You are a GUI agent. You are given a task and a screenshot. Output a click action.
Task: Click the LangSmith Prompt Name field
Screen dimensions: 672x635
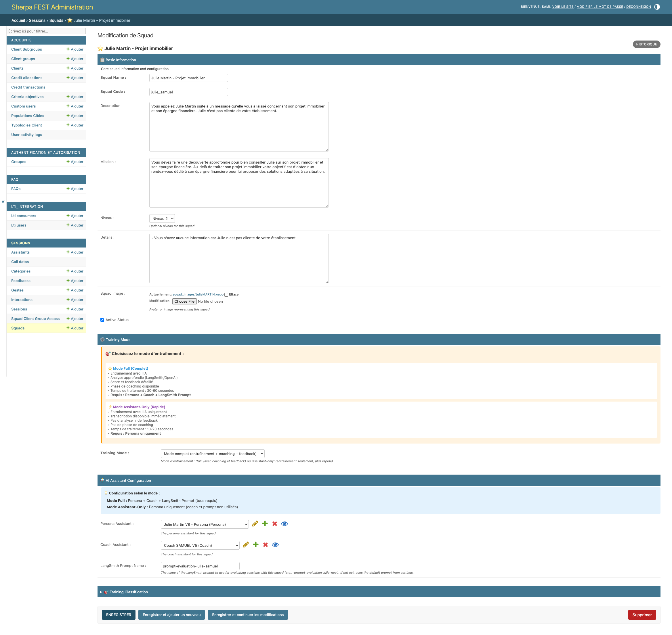pyautogui.click(x=200, y=566)
